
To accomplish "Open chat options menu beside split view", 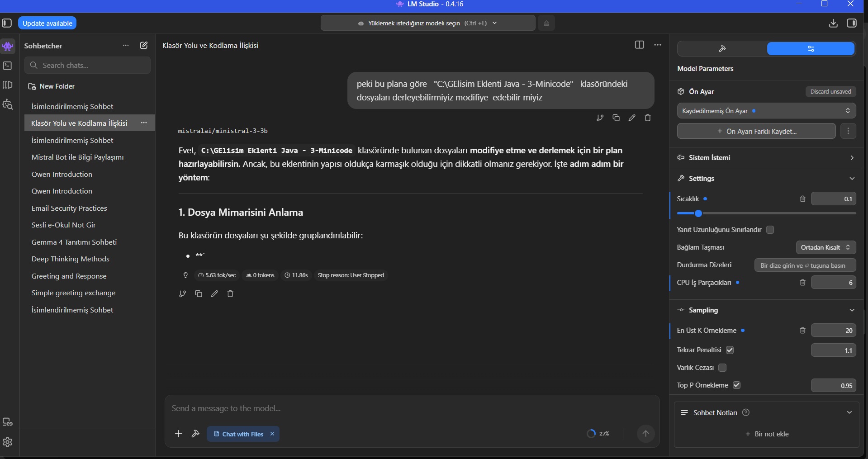I will (x=658, y=45).
